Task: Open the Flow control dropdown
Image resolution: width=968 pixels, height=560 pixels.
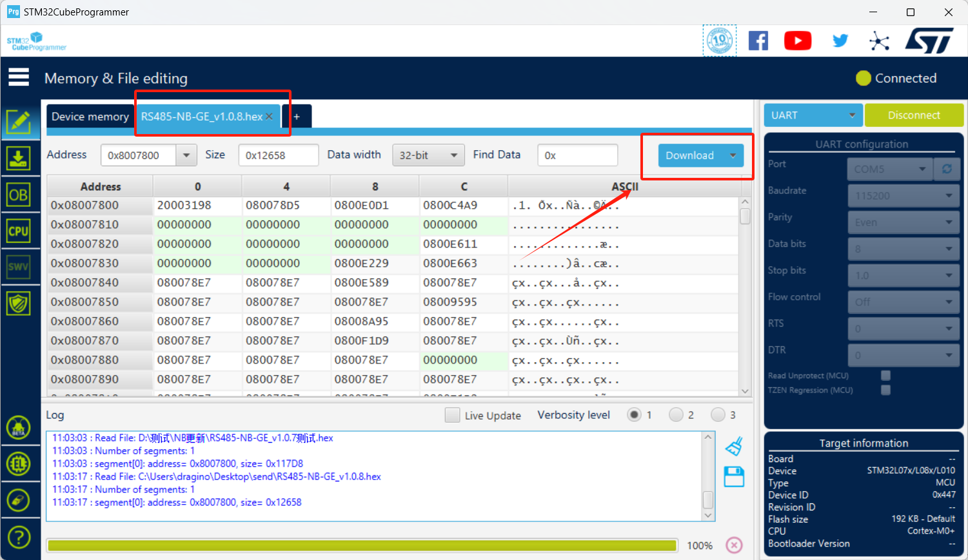Action: [903, 302]
